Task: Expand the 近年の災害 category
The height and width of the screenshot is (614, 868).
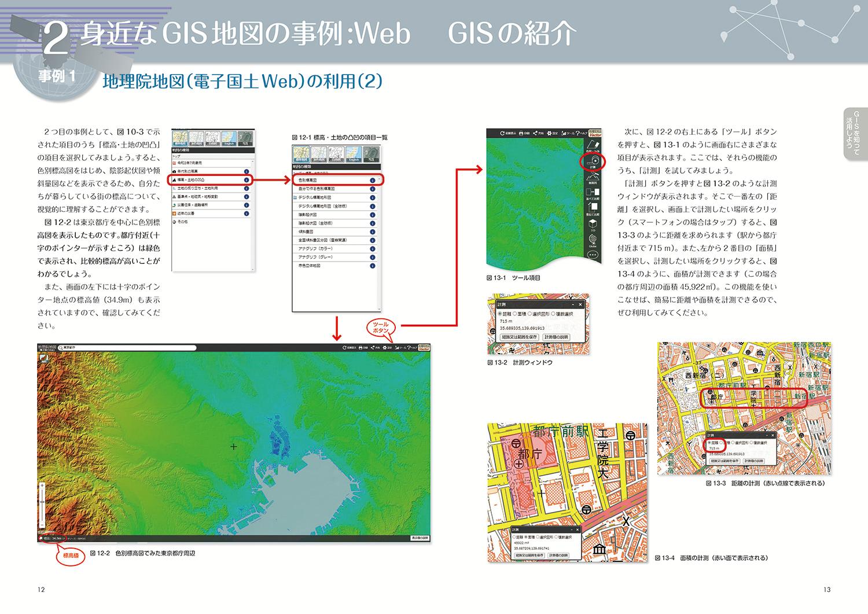Action: click(x=211, y=213)
